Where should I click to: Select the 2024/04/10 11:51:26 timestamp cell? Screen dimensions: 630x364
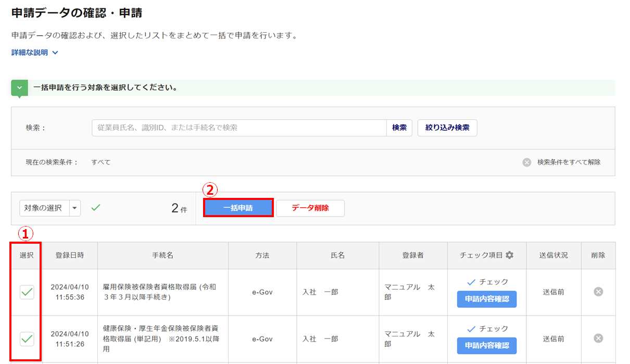point(70,339)
